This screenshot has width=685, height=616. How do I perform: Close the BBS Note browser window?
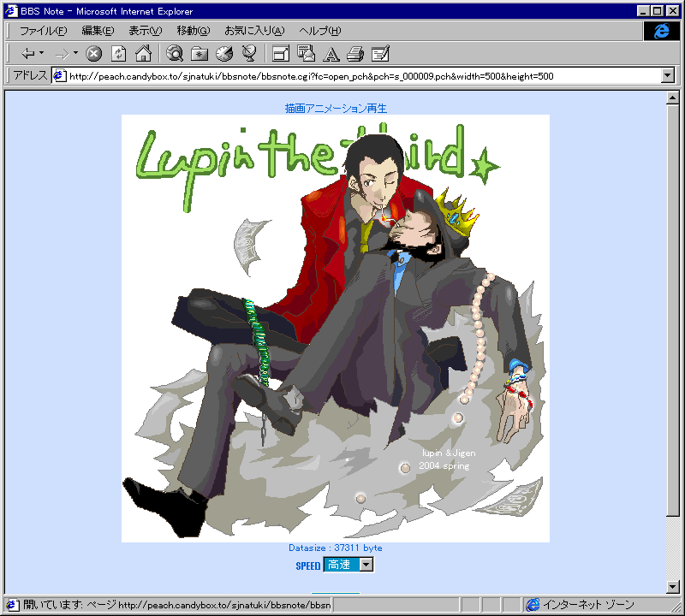[x=673, y=11]
